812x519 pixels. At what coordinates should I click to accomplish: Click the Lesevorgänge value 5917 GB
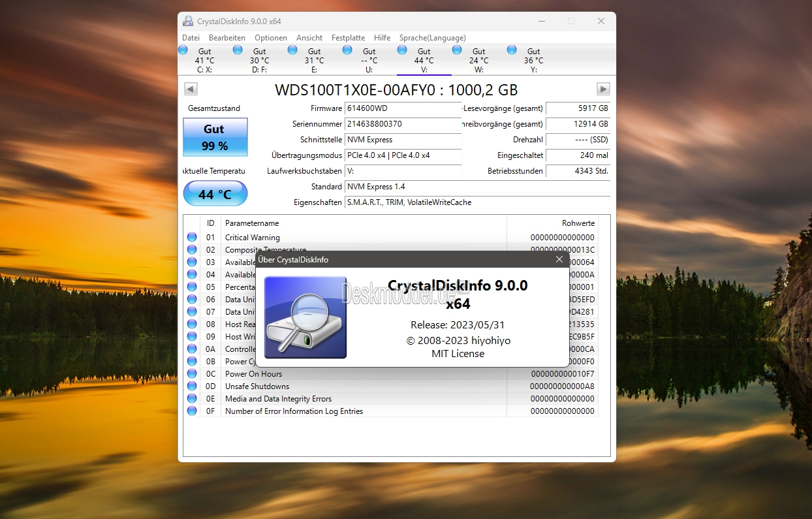[578, 108]
